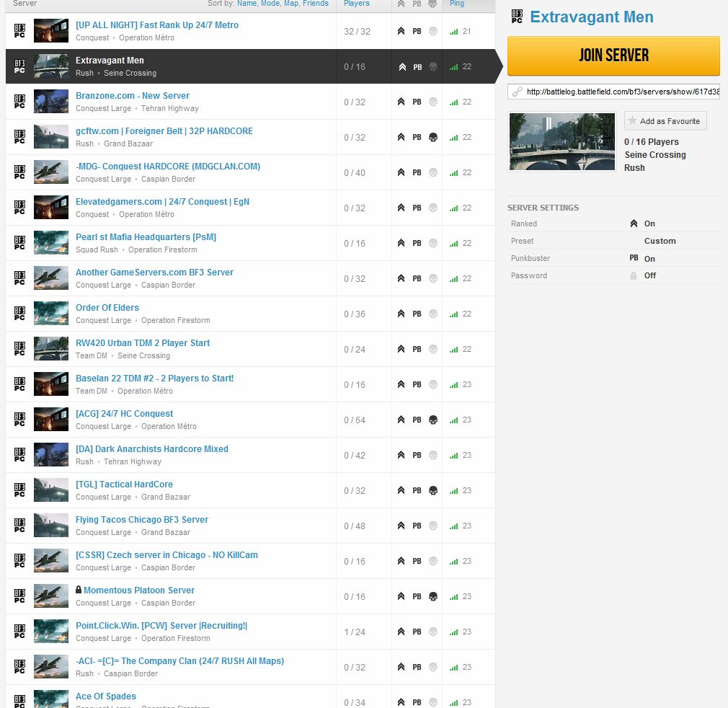Image resolution: width=728 pixels, height=708 pixels.
Task: Click ranked chevron on RW420 Urban TDM row
Action: click(x=401, y=349)
